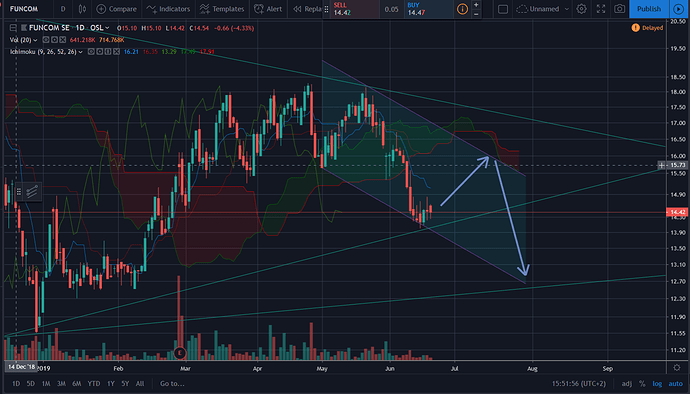Enter fullscreen mode

tap(601, 9)
